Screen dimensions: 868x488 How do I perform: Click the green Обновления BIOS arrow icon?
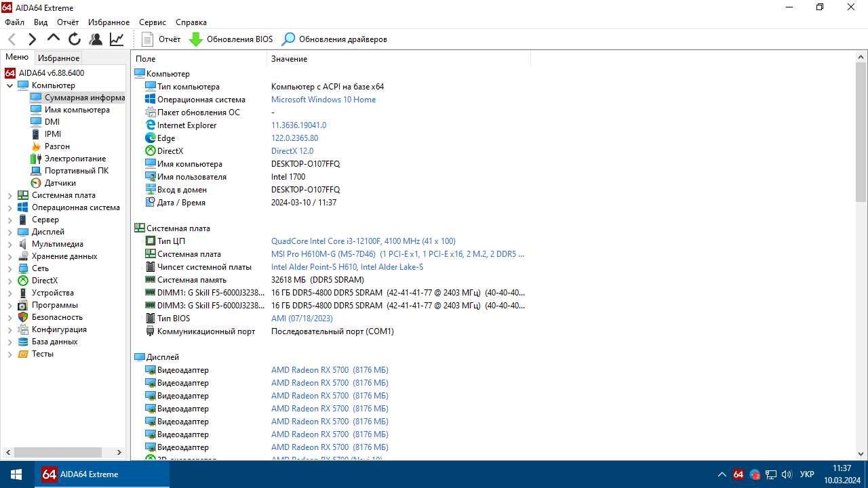196,39
